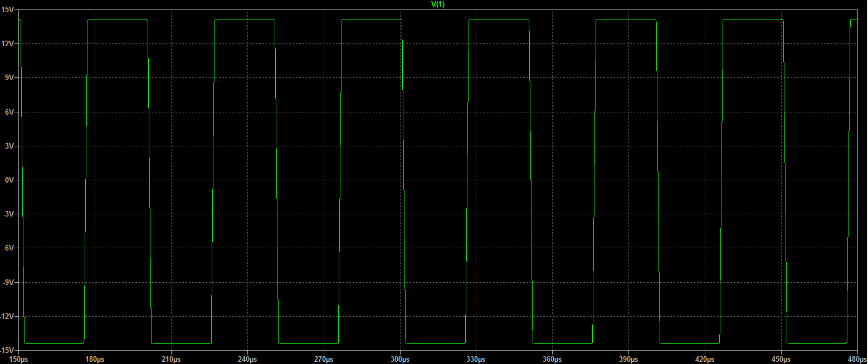868x364 pixels.
Task: Click the 270µs time axis label
Action: pos(324,359)
